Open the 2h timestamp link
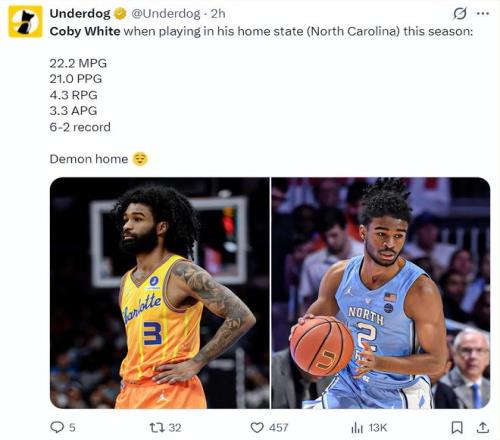The image size is (500, 440). [x=218, y=14]
